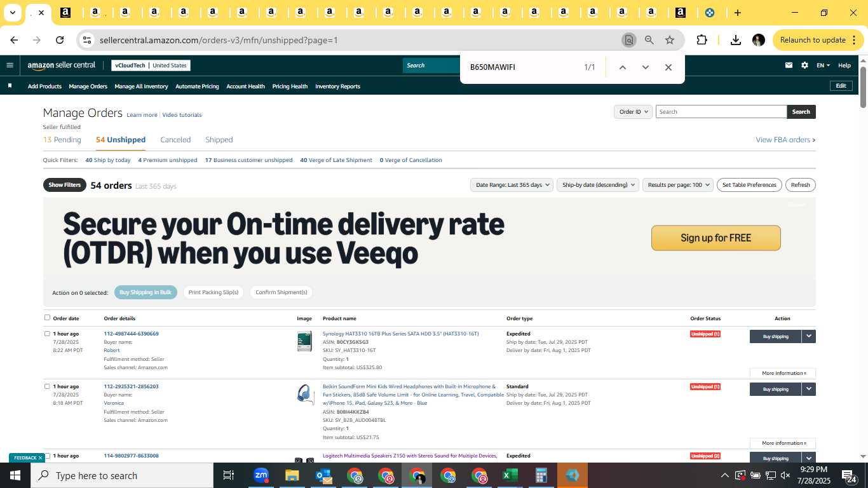Viewport: 868px width, 488px height.
Task: Open Date Range Last 365 days dropdown
Action: (511, 185)
